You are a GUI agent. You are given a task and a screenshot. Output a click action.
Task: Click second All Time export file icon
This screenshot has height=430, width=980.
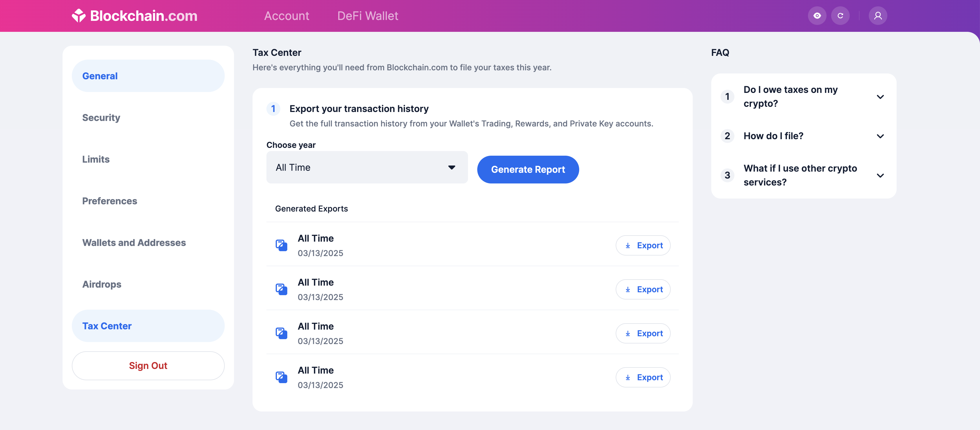pos(281,289)
